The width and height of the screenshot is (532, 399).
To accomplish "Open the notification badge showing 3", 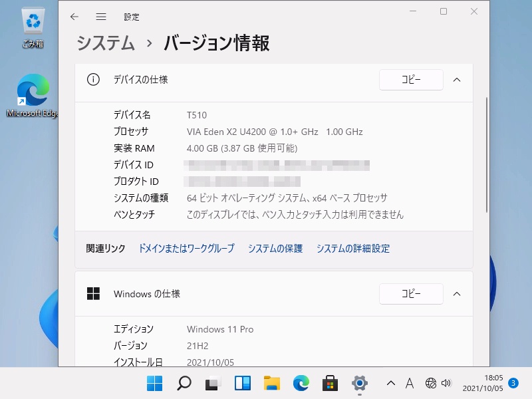I will tap(513, 384).
